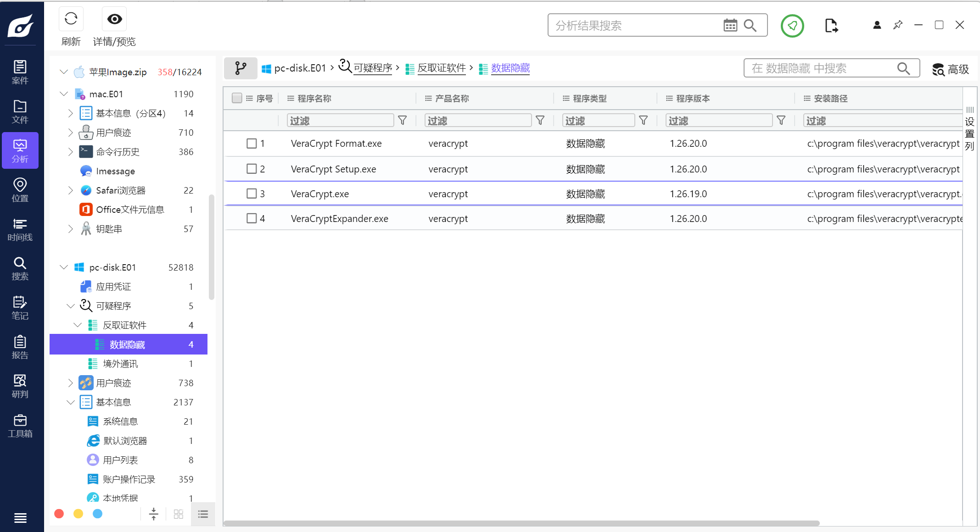The height and width of the screenshot is (532, 980).
Task: Open the 位置 sidebar section
Action: coord(20,190)
